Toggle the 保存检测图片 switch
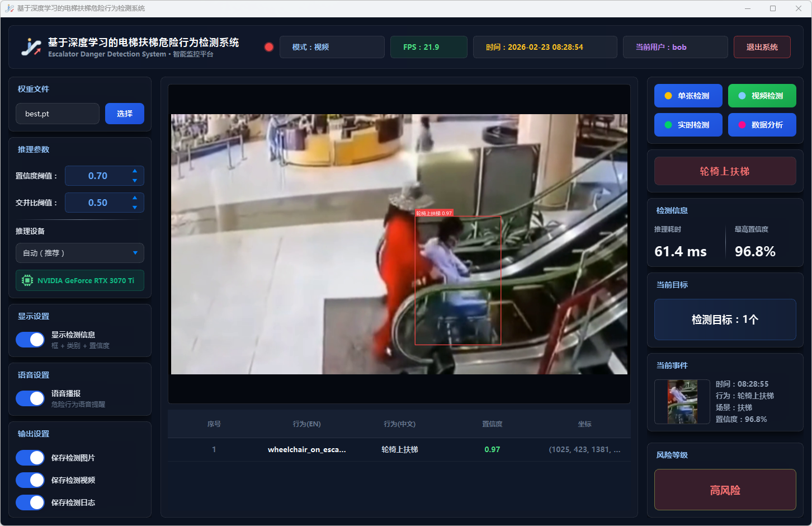Viewport: 812px width, 526px height. [x=30, y=458]
